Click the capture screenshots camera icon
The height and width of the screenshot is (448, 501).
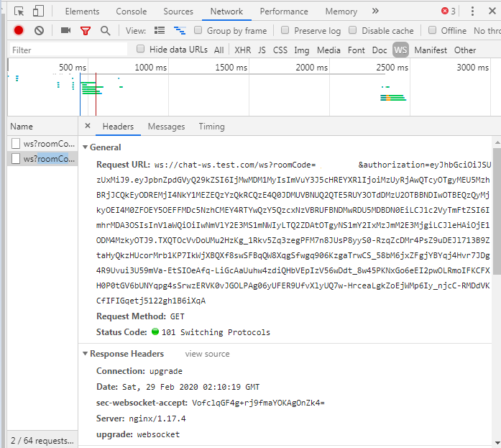(66, 30)
